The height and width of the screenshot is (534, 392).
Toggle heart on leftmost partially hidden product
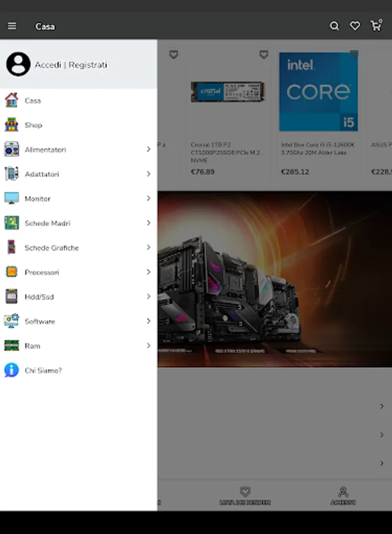pyautogui.click(x=174, y=55)
